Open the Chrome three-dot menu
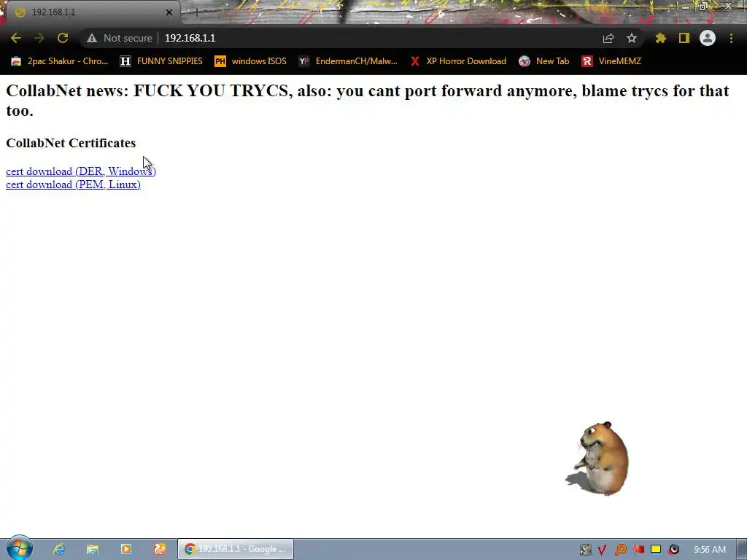This screenshot has height=560, width=747. [731, 38]
